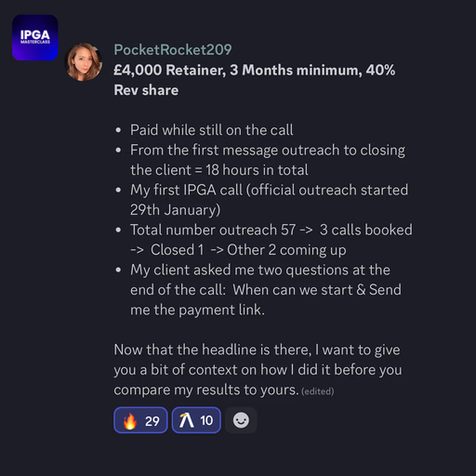Click the 'Rev share' headline text

[146, 90]
